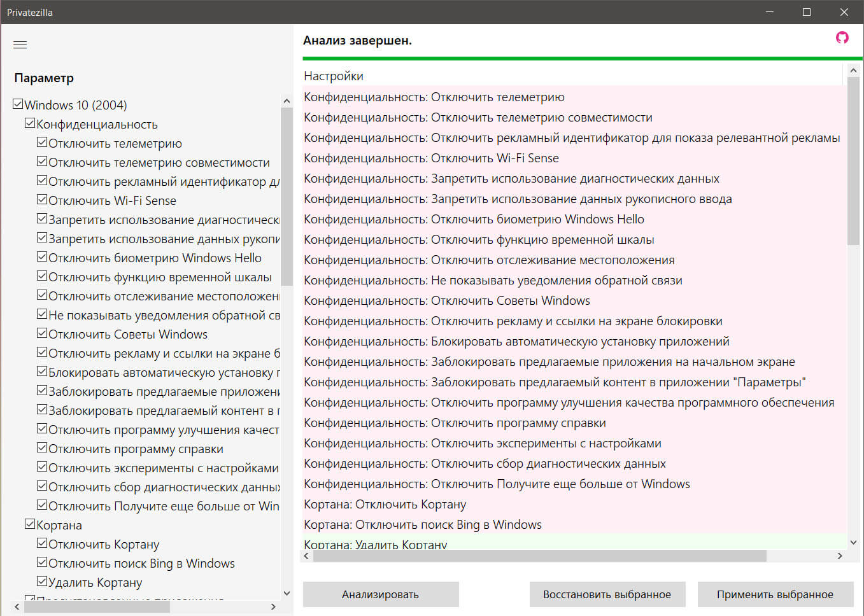Toggle Отключить рекламный идентификатор checkbox
Image resolution: width=864 pixels, height=616 pixels.
coord(42,181)
